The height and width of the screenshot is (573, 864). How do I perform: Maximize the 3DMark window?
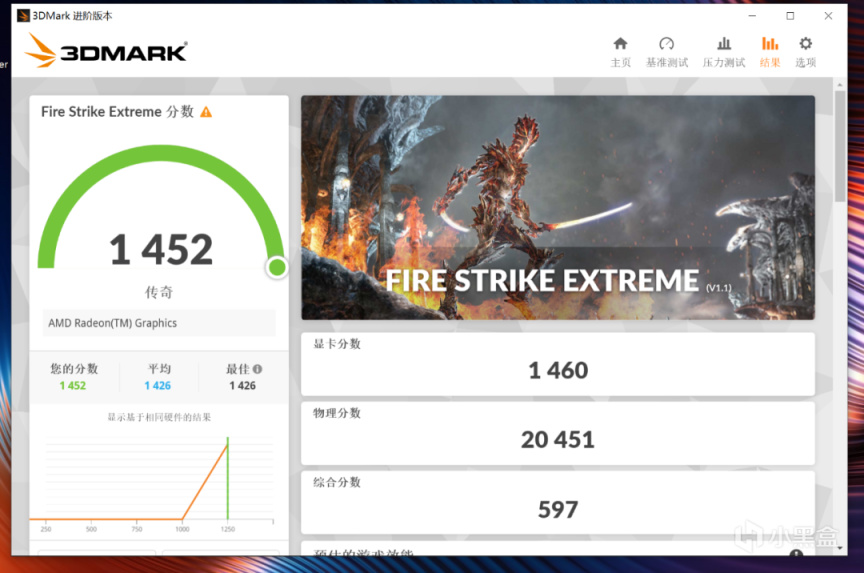pos(790,15)
